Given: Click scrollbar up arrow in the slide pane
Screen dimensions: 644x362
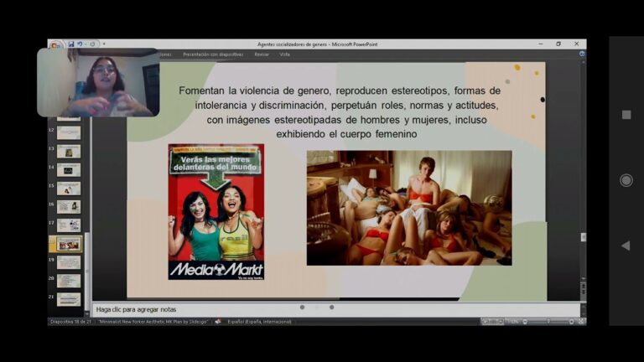Looking at the screenshot, I should tap(584, 62).
